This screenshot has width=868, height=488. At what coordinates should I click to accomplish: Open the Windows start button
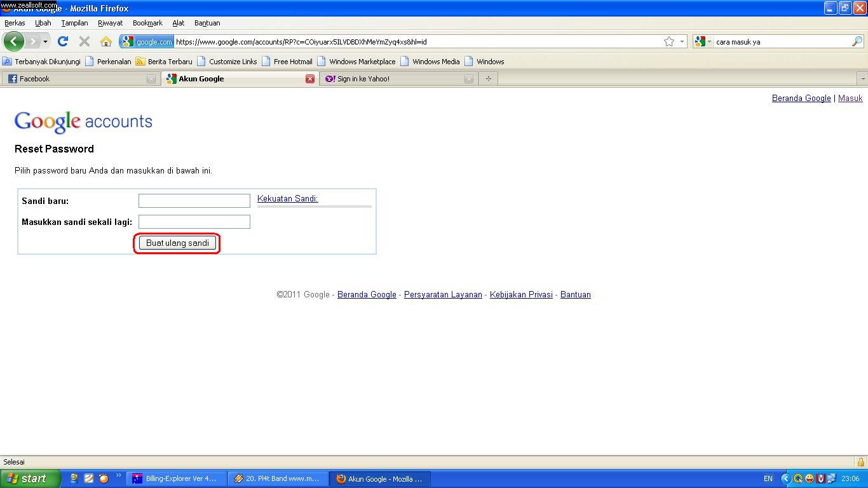click(x=30, y=478)
